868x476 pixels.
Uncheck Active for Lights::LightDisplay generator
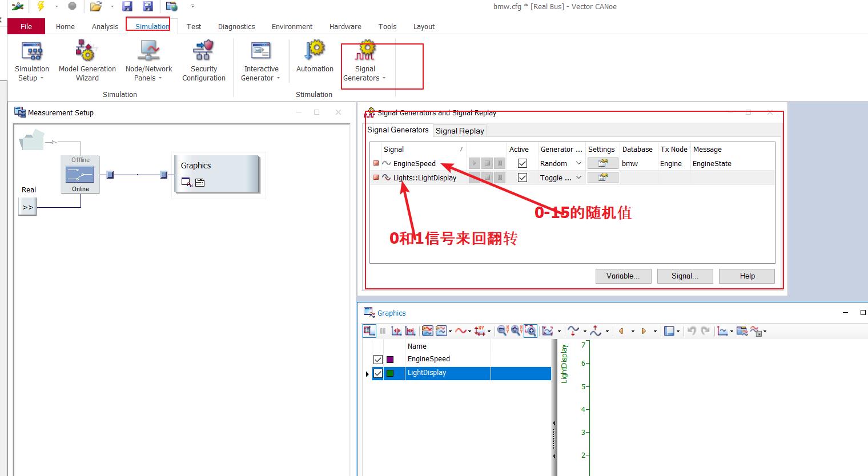522,178
